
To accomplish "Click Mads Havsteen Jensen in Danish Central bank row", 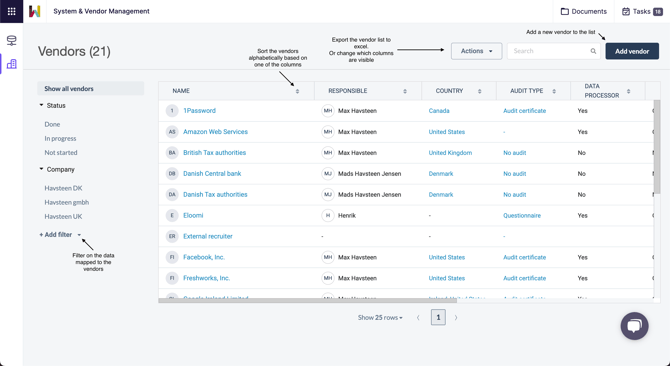I will [369, 174].
